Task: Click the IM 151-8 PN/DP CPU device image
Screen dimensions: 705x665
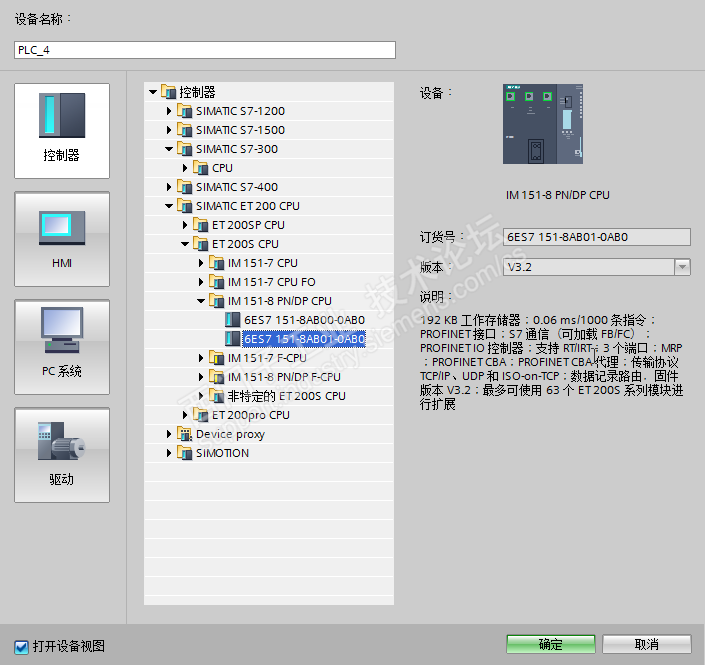Action: click(x=543, y=124)
